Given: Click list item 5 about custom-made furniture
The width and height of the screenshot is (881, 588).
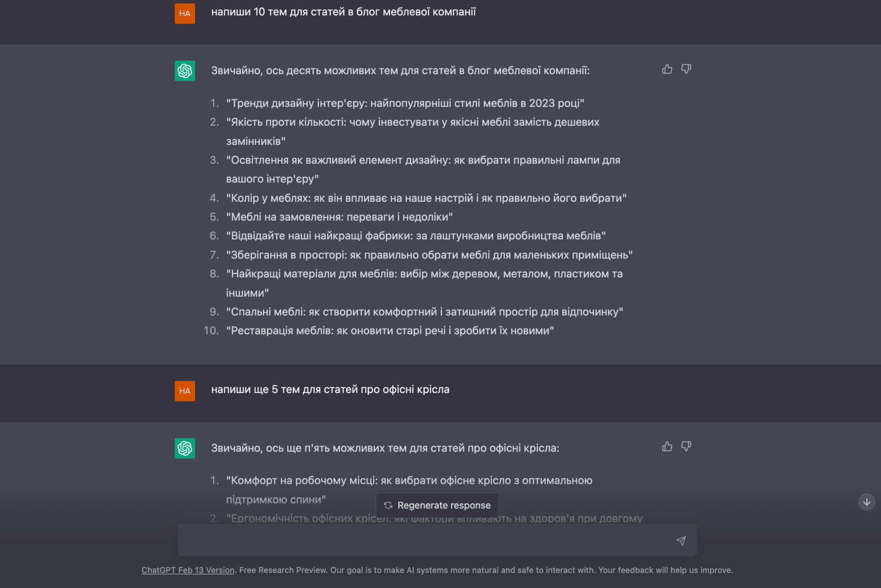Looking at the screenshot, I should (x=339, y=217).
